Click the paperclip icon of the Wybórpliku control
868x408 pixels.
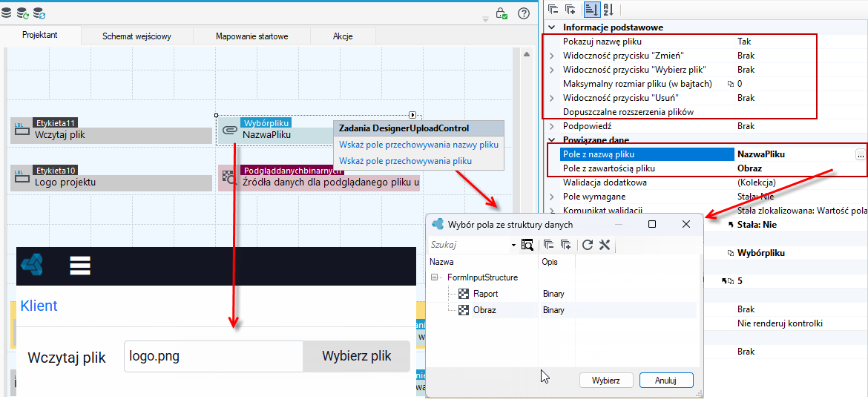[228, 131]
